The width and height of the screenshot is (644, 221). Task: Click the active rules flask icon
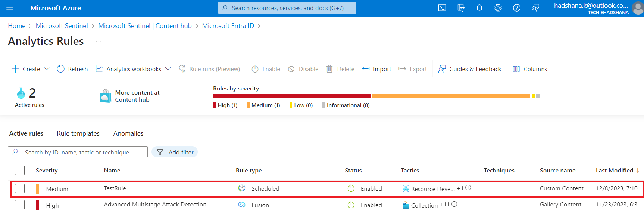(21, 93)
